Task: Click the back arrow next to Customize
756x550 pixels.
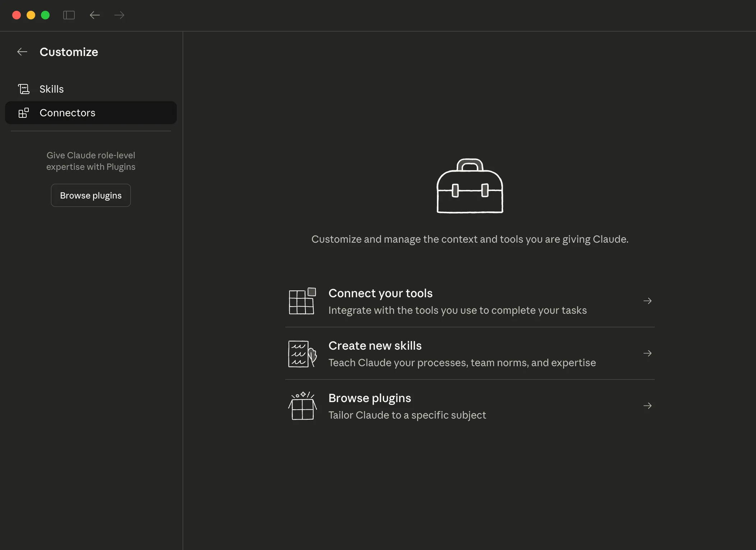Action: (22, 52)
